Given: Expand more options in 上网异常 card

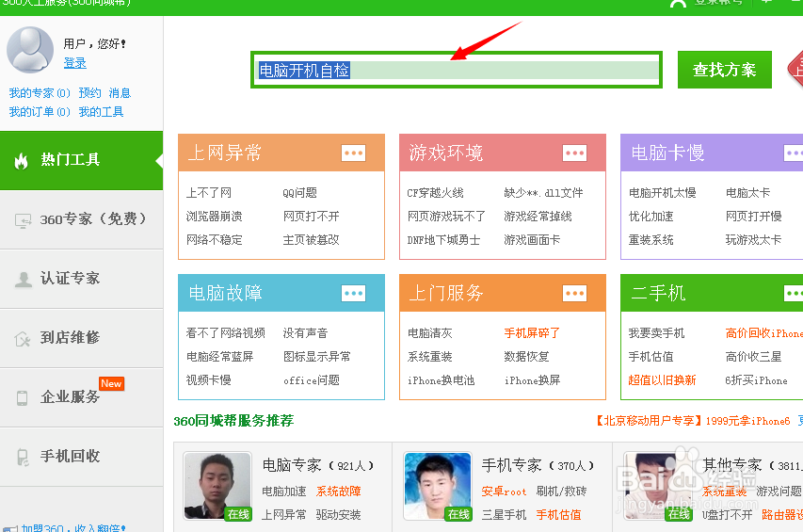Looking at the screenshot, I should pos(353,153).
